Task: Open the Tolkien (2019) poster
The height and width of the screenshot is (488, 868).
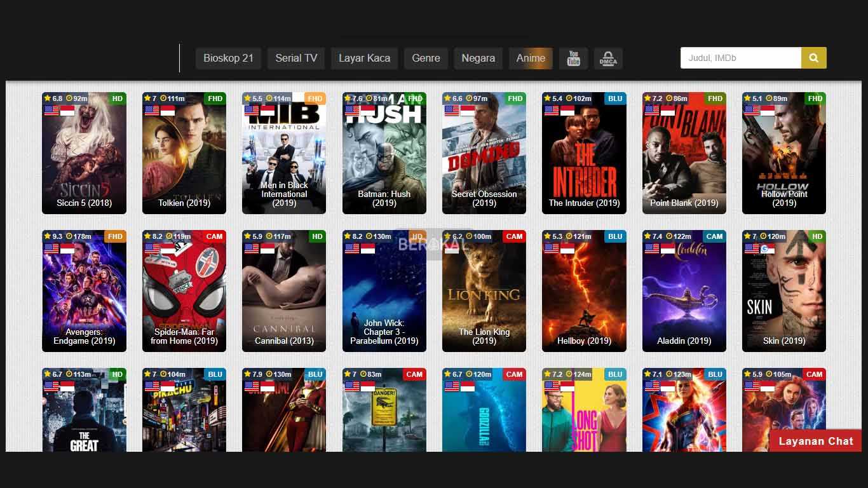Action: point(184,153)
